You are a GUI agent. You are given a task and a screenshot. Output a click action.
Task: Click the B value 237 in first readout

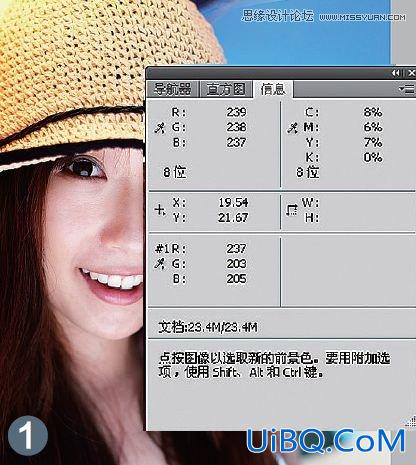pos(236,142)
